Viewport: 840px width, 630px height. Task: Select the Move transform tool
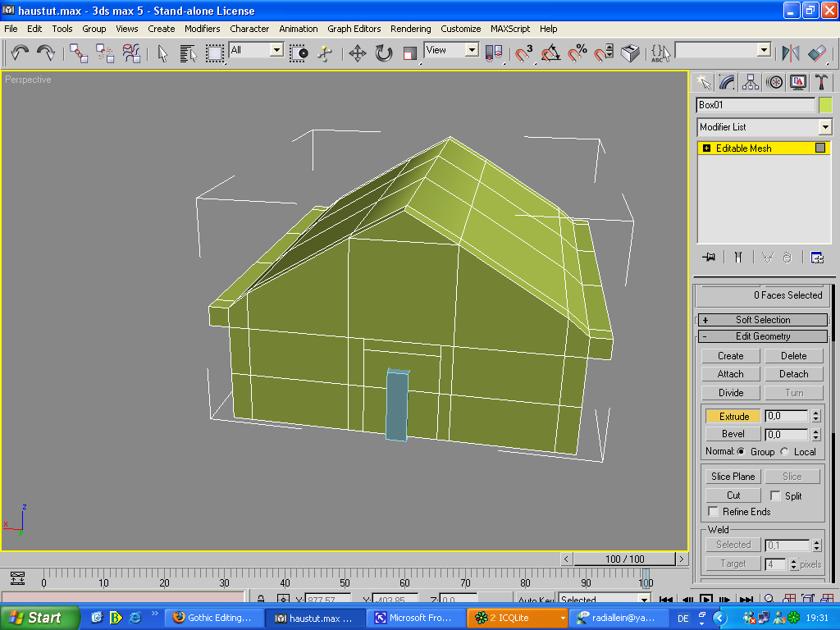click(357, 53)
